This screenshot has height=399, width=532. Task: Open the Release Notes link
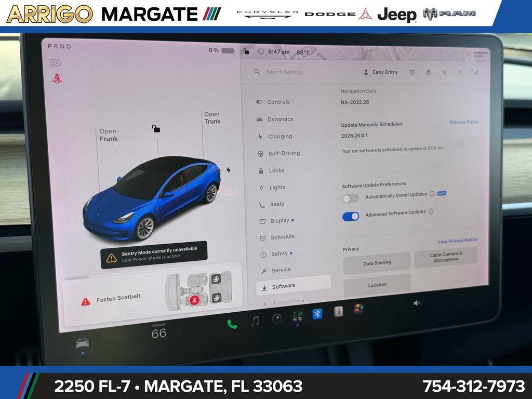click(x=464, y=122)
